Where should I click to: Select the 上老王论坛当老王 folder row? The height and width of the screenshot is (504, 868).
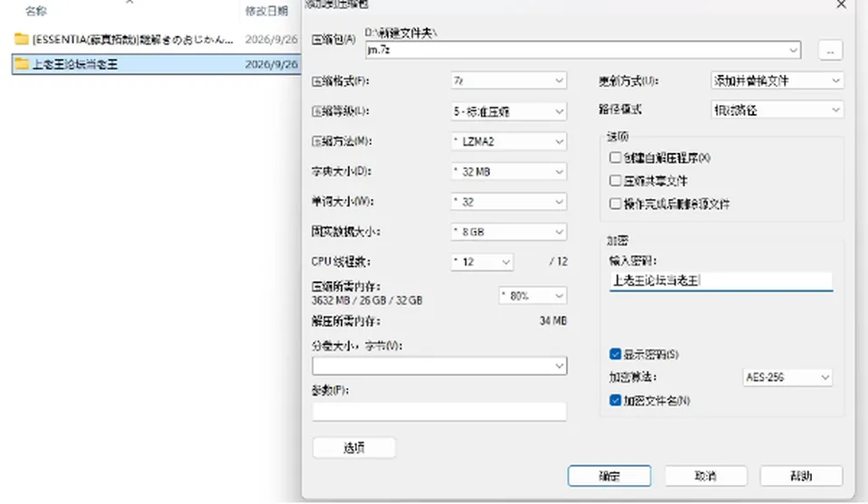click(156, 63)
